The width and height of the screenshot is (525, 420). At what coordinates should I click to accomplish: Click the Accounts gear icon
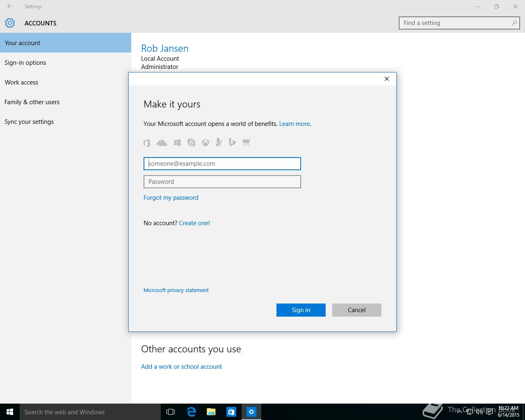tap(10, 23)
